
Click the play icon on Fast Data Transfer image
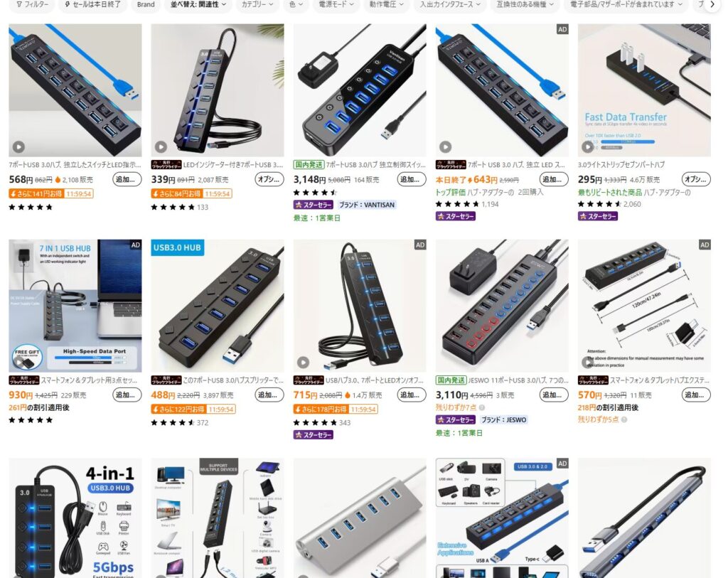pos(587,147)
